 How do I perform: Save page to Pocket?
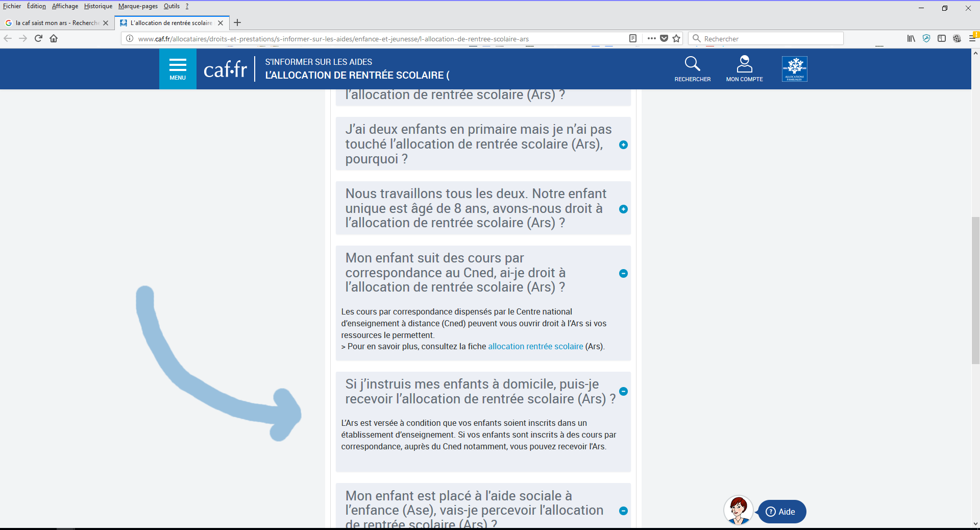[x=664, y=38]
